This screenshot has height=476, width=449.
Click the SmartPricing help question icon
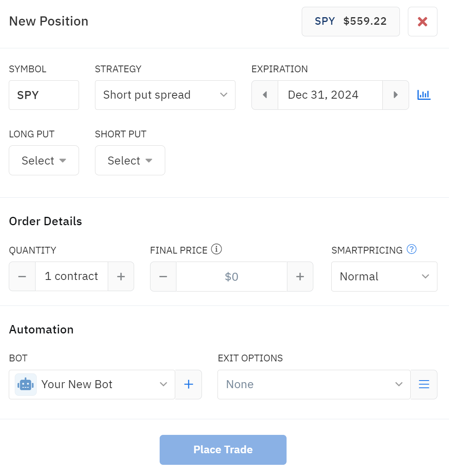click(x=411, y=249)
